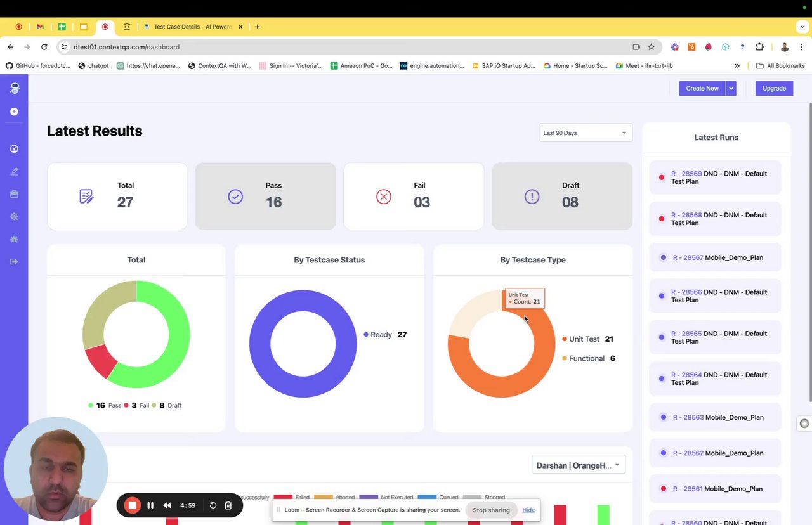Open run R - 28569 link
Screen dimensions: 812x525
click(x=686, y=174)
